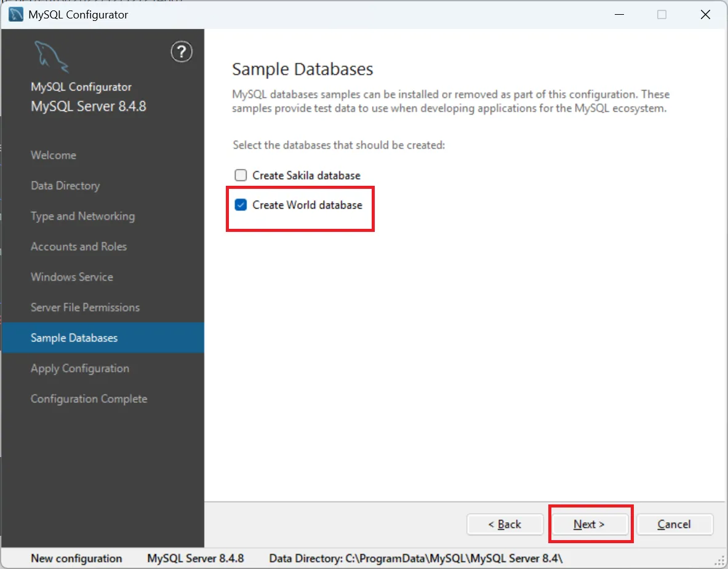Click the 'MySQL Configurator' sidebar title

coord(81,87)
